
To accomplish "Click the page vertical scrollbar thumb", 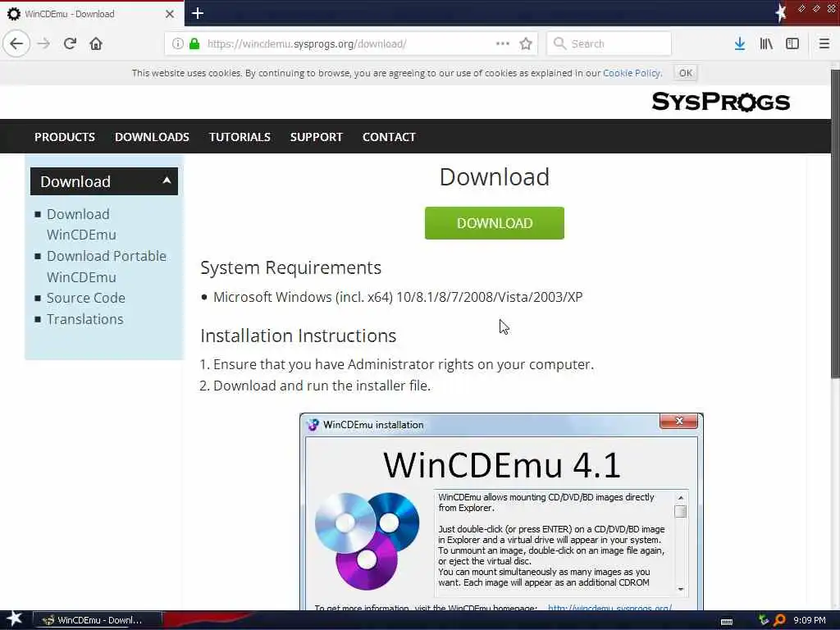I will click(x=835, y=225).
